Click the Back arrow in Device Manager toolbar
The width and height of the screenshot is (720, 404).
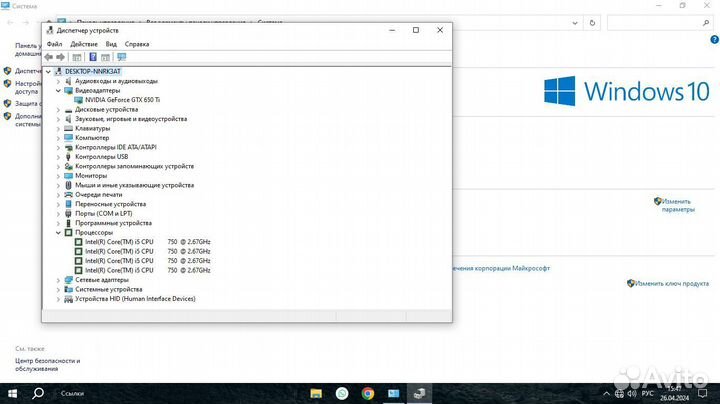(x=49, y=57)
